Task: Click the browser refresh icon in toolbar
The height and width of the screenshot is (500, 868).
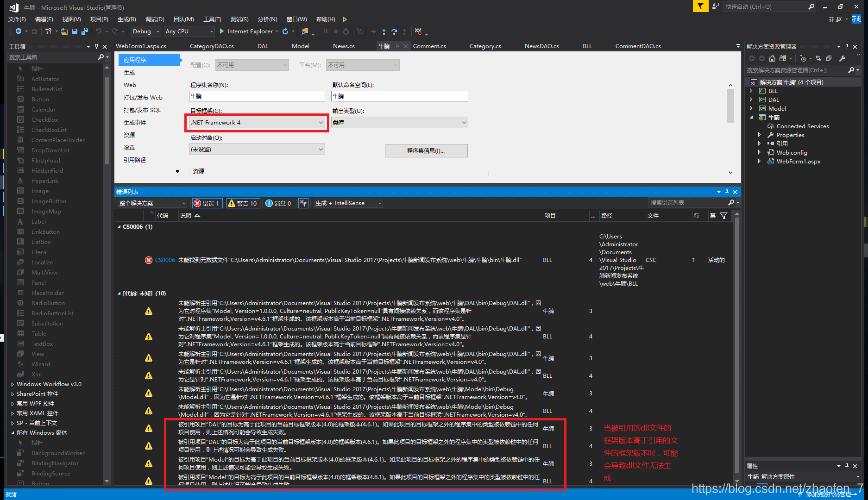Action: click(x=285, y=31)
